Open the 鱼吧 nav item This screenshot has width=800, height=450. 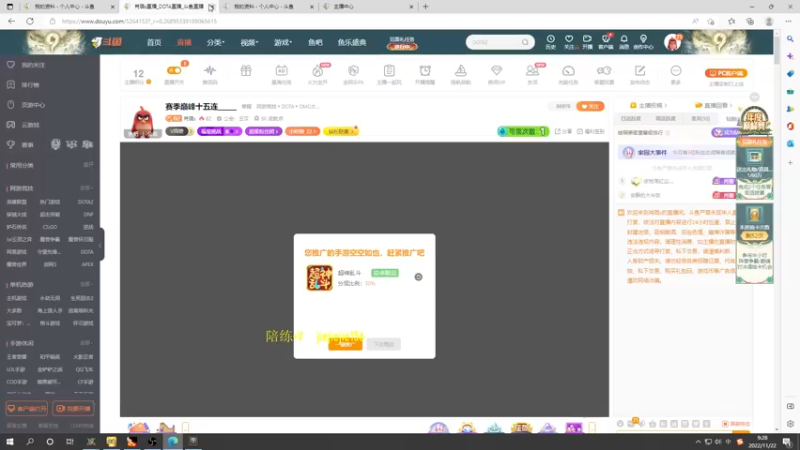click(x=315, y=42)
